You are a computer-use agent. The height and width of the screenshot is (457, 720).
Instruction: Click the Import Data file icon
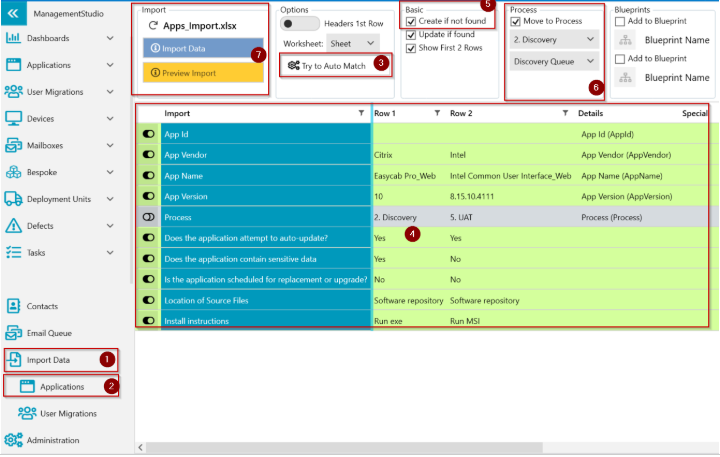pos(14,360)
